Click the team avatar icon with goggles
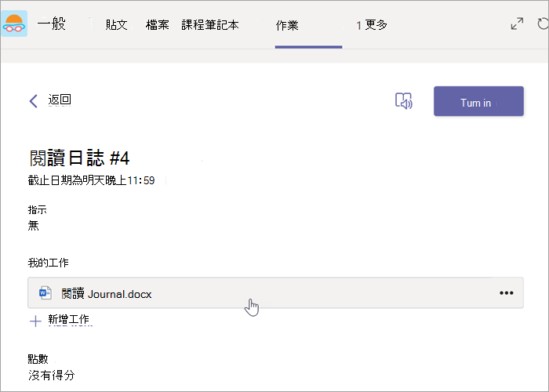 tap(14, 24)
